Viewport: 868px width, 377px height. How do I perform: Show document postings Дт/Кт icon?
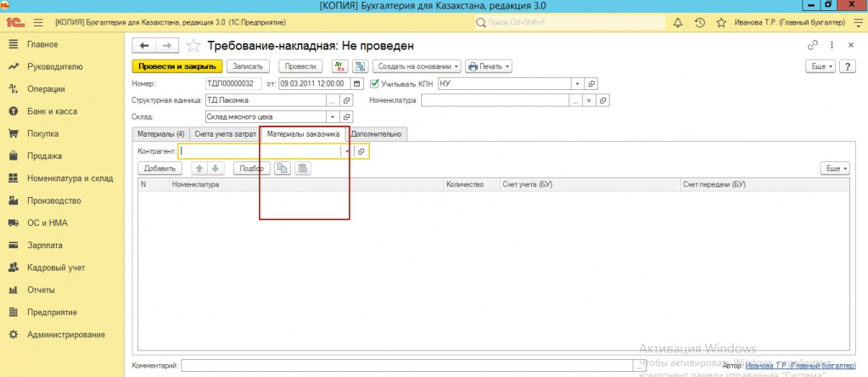(339, 66)
